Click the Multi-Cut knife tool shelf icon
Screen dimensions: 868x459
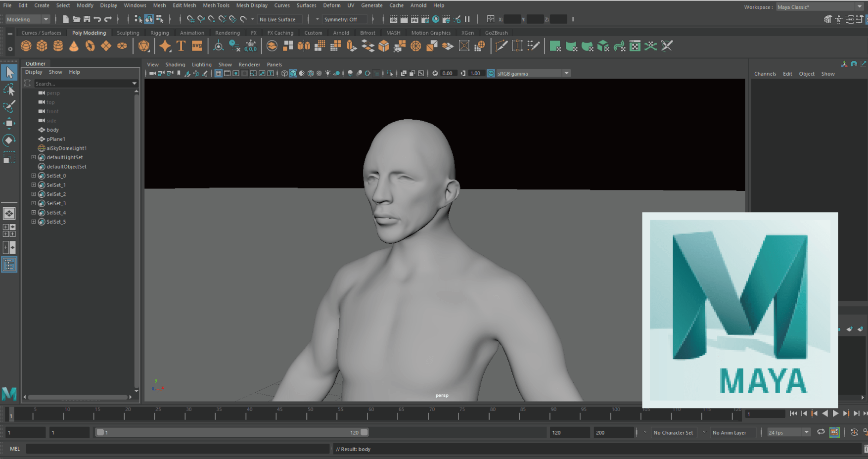pyautogui.click(x=501, y=46)
